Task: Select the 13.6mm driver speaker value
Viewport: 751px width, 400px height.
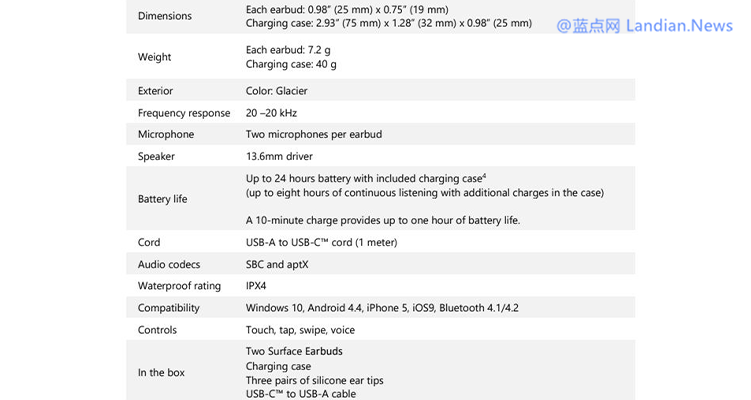Action: click(x=279, y=156)
